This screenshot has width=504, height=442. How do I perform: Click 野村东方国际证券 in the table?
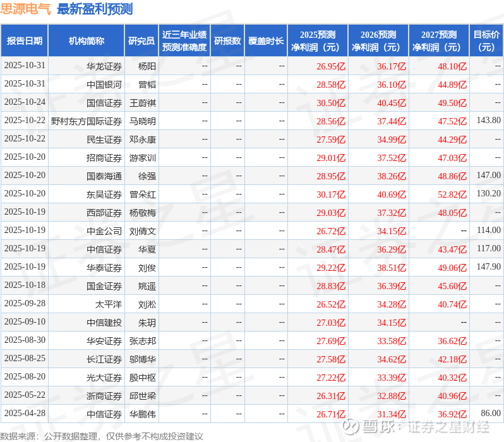pos(87,121)
